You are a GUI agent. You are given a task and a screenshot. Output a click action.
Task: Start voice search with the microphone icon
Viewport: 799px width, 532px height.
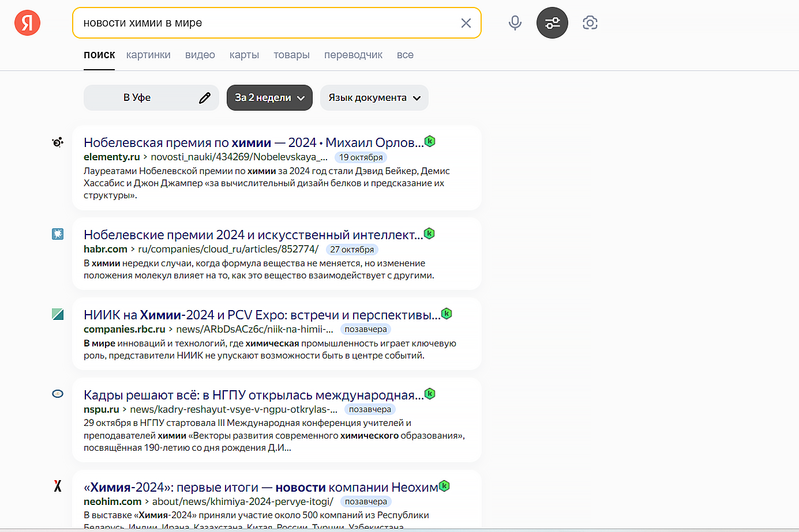pyautogui.click(x=515, y=23)
